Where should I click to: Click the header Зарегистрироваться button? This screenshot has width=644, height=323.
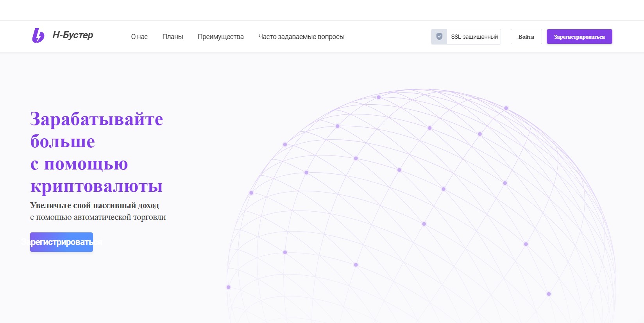click(x=580, y=37)
